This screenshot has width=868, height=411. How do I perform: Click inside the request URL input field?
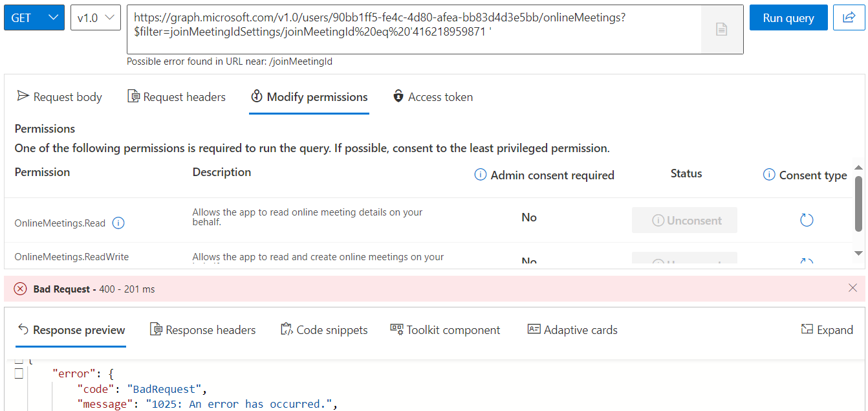coord(414,30)
